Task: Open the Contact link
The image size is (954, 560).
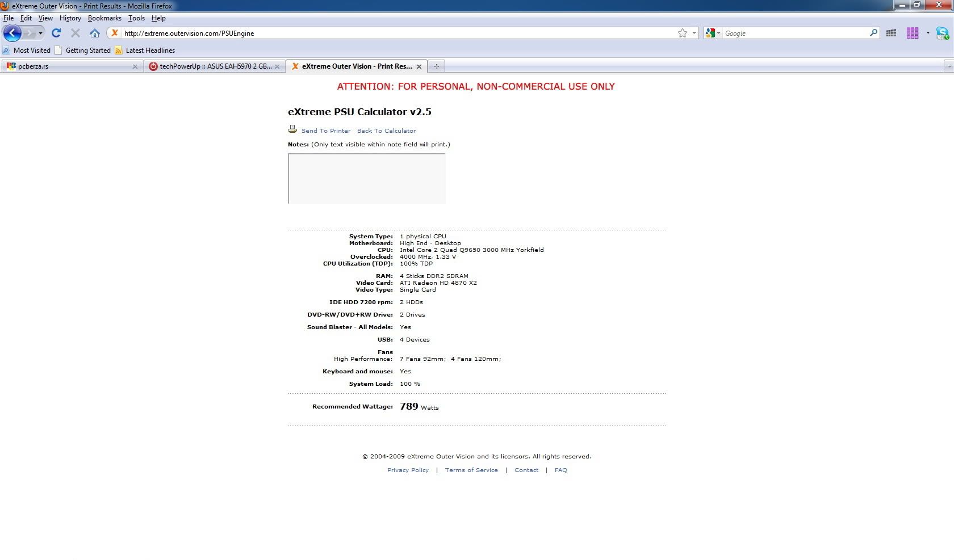Action: [526, 470]
